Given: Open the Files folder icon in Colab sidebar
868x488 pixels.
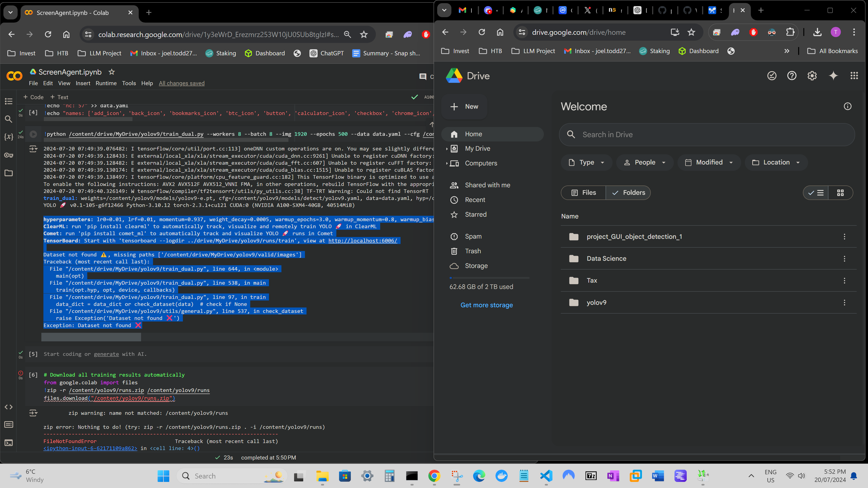Looking at the screenshot, I should (8, 173).
